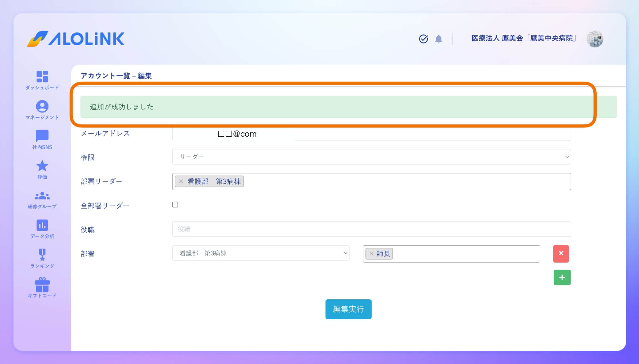Click the green plus add row button
The height and width of the screenshot is (364, 639).
[562, 278]
